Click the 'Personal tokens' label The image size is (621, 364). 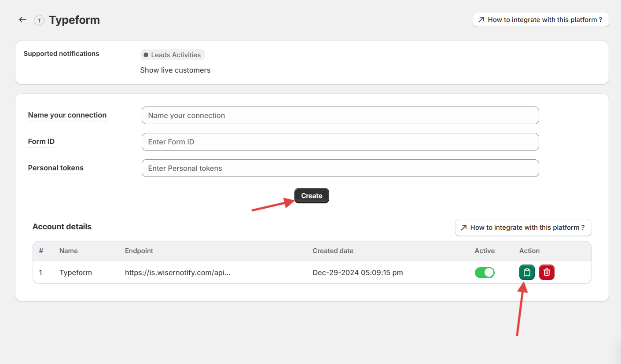pyautogui.click(x=56, y=168)
